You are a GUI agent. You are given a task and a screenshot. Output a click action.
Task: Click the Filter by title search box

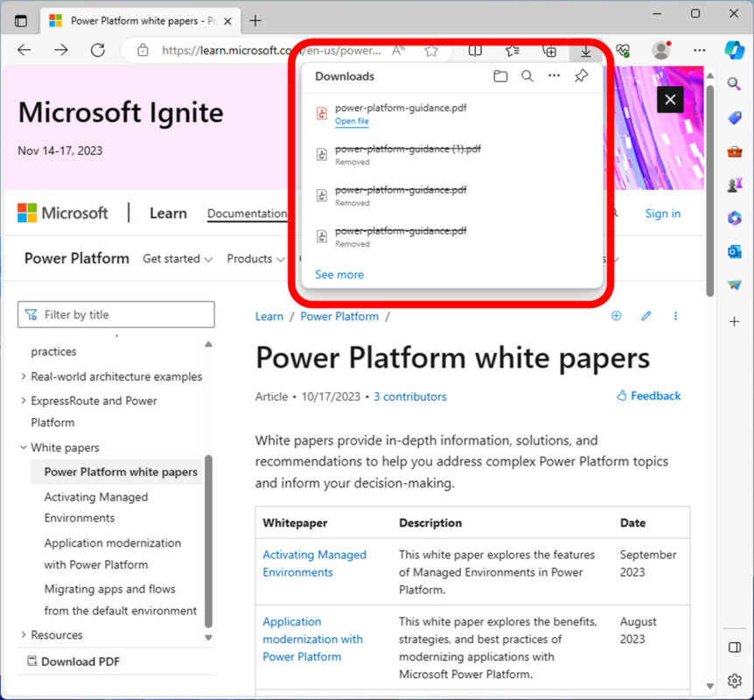point(115,314)
